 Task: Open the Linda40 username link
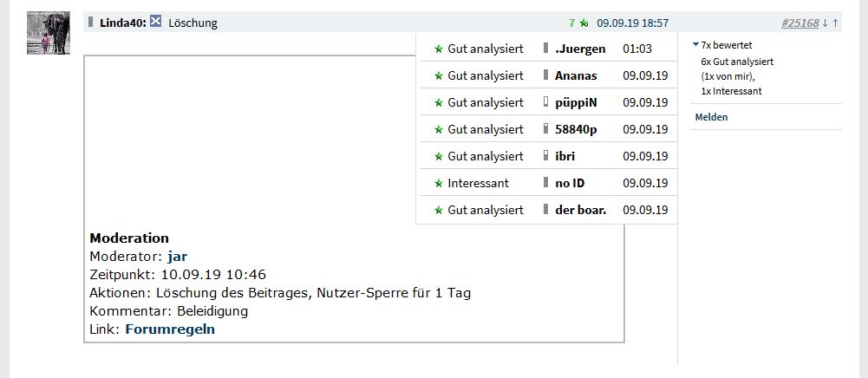click(x=123, y=23)
